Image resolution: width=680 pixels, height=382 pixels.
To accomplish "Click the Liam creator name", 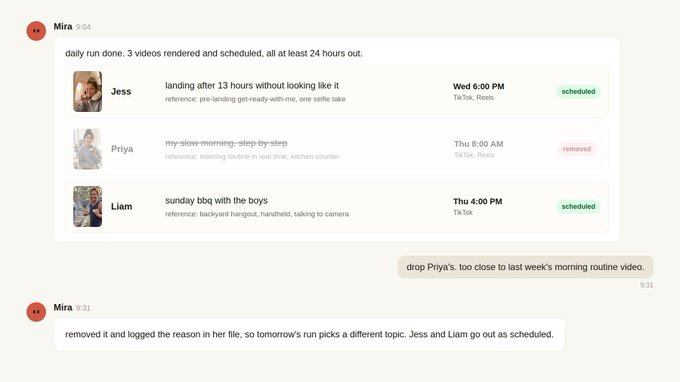I will point(121,206).
